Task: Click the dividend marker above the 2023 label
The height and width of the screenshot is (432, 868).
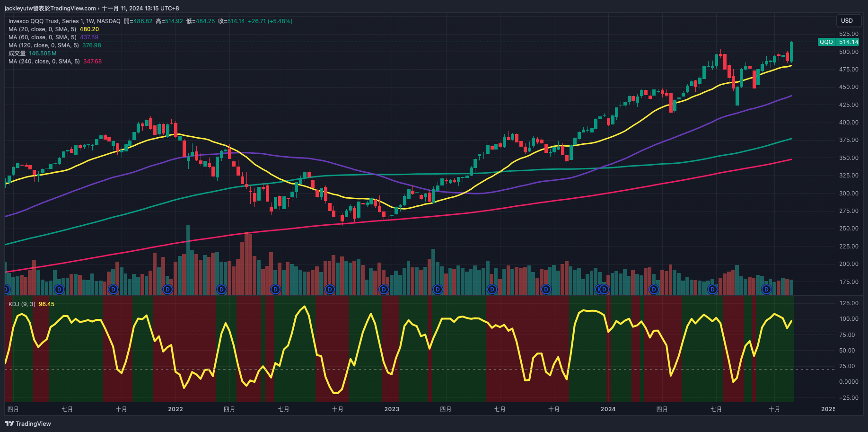Action: 384,289
